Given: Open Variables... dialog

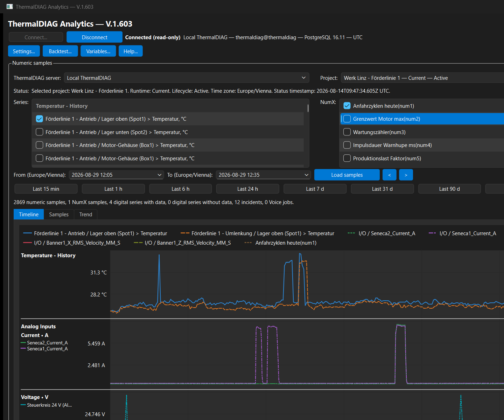Looking at the screenshot, I should click(98, 51).
